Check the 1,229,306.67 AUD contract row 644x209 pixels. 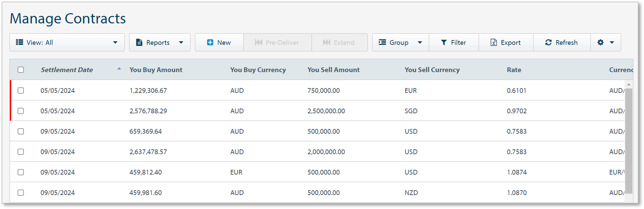coord(21,90)
